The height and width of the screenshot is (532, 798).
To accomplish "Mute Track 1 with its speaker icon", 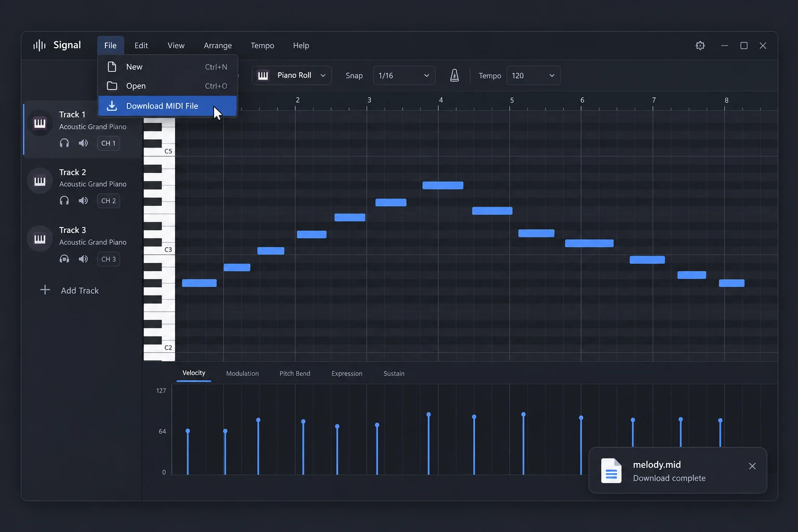I will [83, 143].
